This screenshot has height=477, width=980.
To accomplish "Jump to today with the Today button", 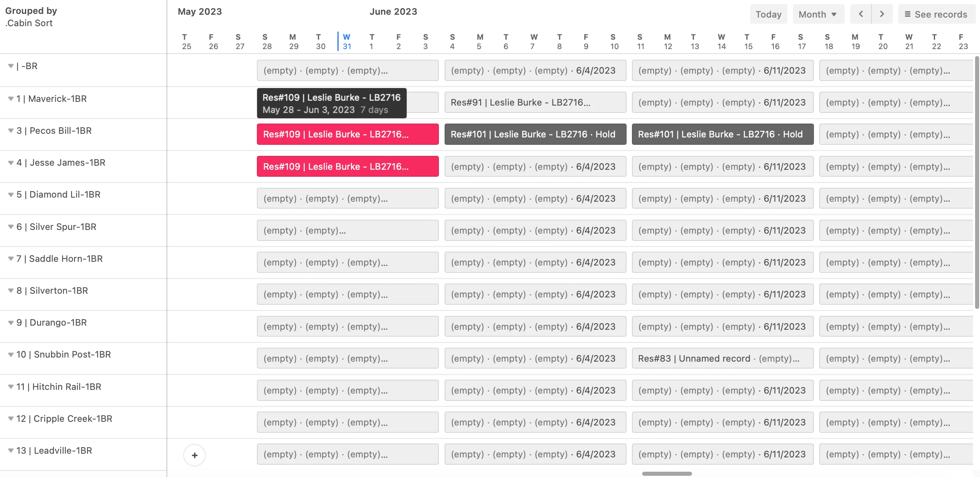I will click(768, 14).
